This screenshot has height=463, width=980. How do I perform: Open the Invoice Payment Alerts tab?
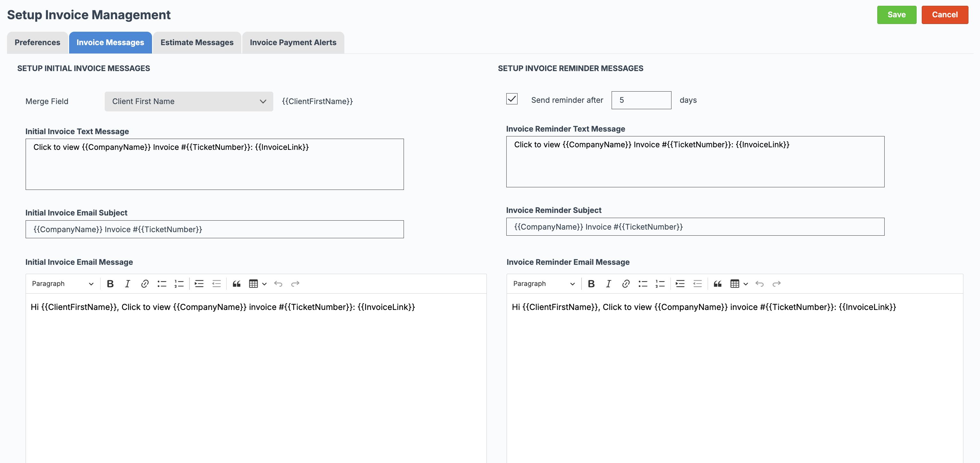pos(293,42)
